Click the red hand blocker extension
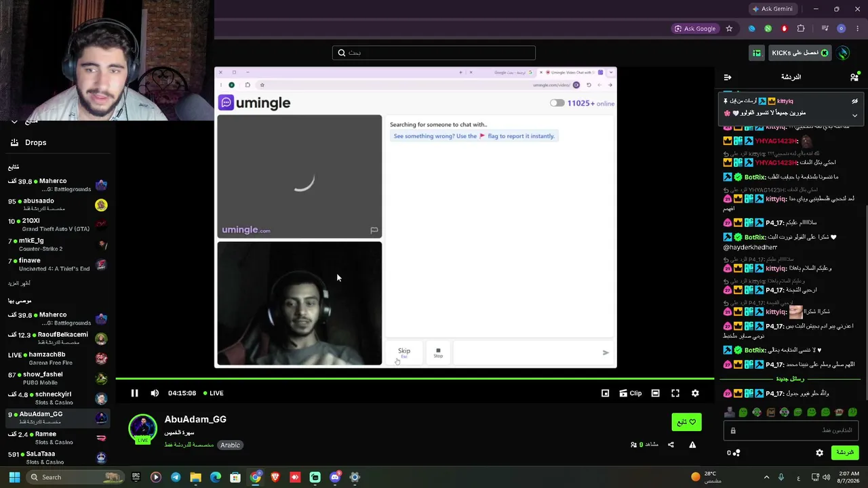Viewport: 868px width, 488px height. 785,28
